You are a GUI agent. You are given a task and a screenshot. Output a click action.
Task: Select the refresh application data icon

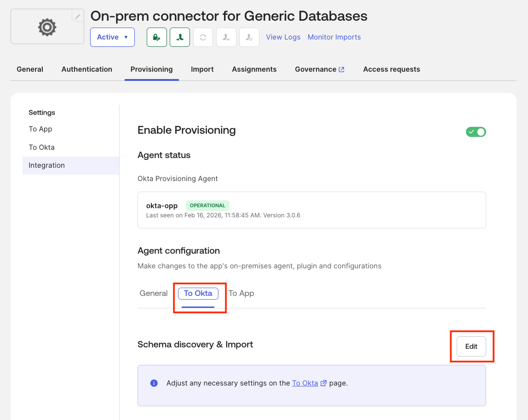203,37
